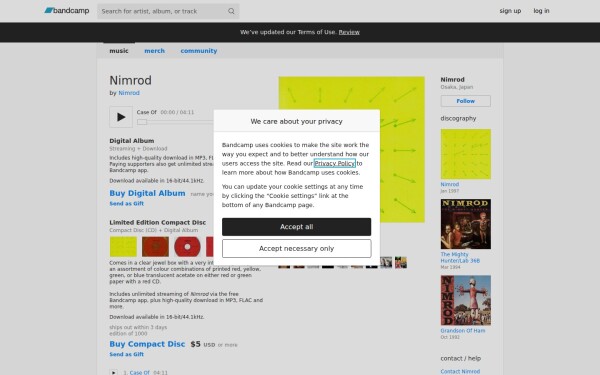This screenshot has height=375, width=600.
Task: Open the Nimrod artist link under title
Action: pos(129,93)
